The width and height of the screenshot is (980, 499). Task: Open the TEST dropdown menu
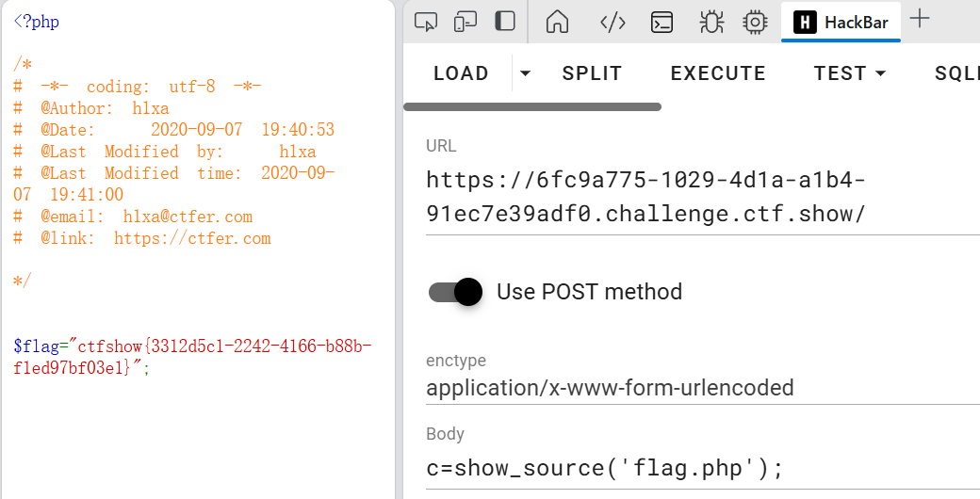click(851, 73)
